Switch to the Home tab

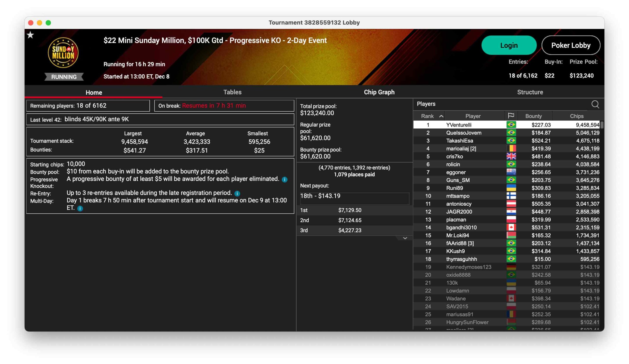[94, 92]
